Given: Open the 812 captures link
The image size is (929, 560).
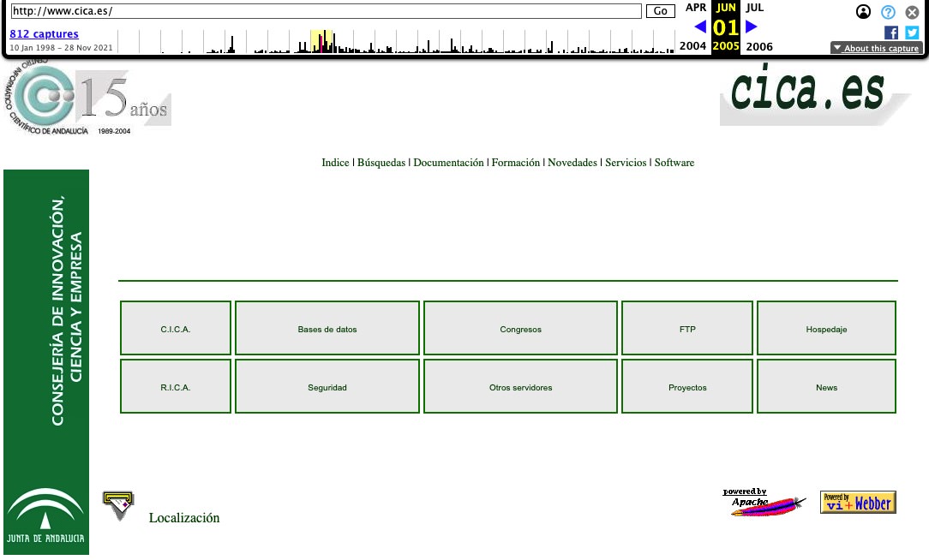Looking at the screenshot, I should [44, 34].
